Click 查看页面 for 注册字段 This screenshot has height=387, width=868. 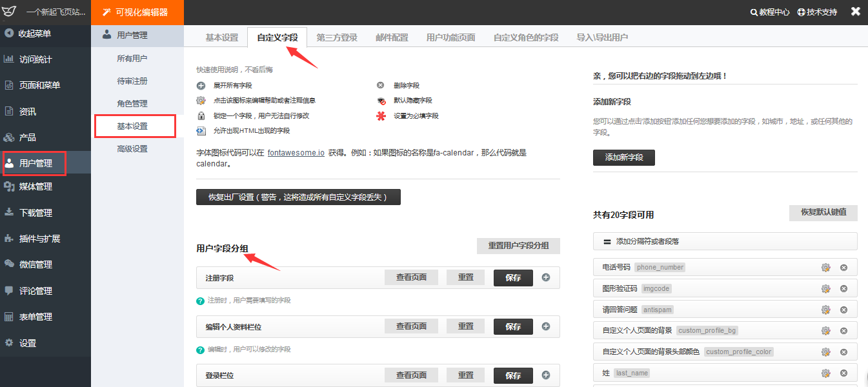click(x=412, y=277)
